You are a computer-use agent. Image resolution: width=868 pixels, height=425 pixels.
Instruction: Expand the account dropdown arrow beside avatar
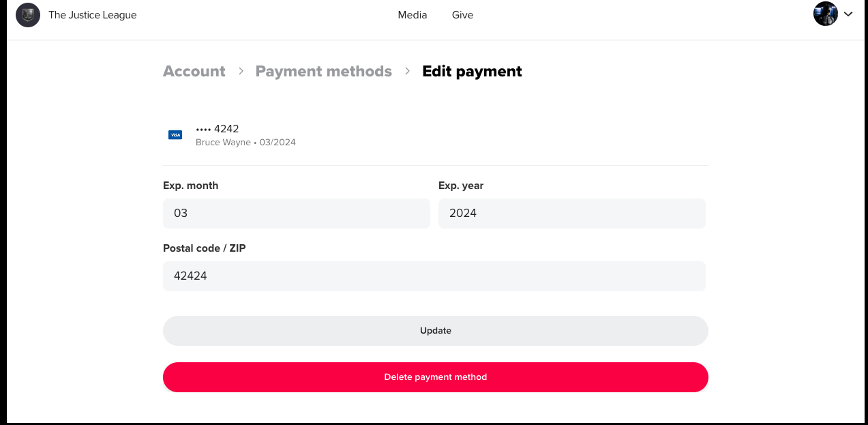pos(848,14)
